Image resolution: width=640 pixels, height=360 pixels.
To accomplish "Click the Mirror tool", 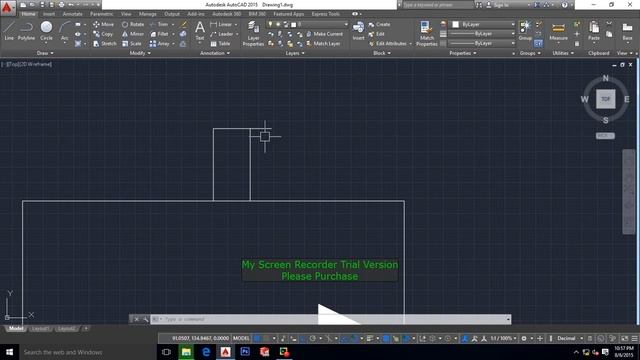I will click(133, 34).
